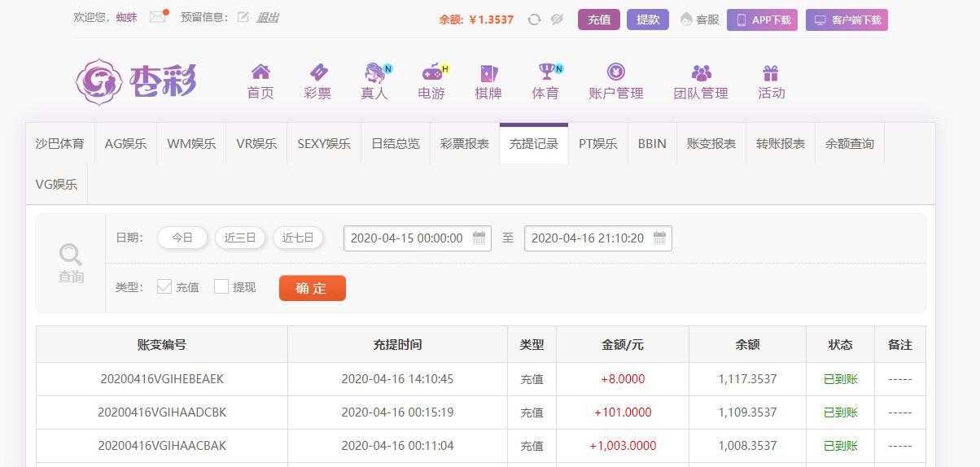This screenshot has width=980, height=467.
Task: Hide balance with the eye icon
Action: 557,20
